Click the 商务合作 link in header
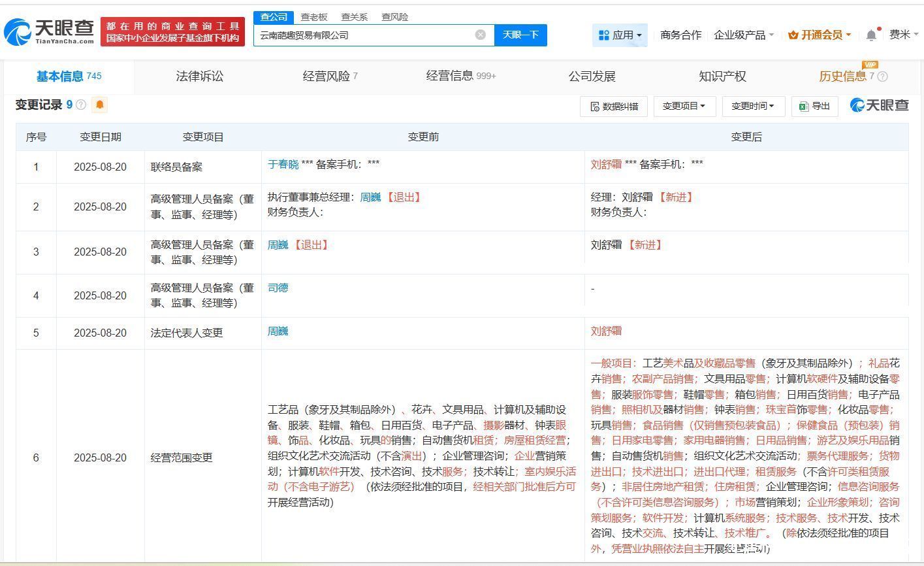Image resolution: width=924 pixels, height=566 pixels. [680, 35]
